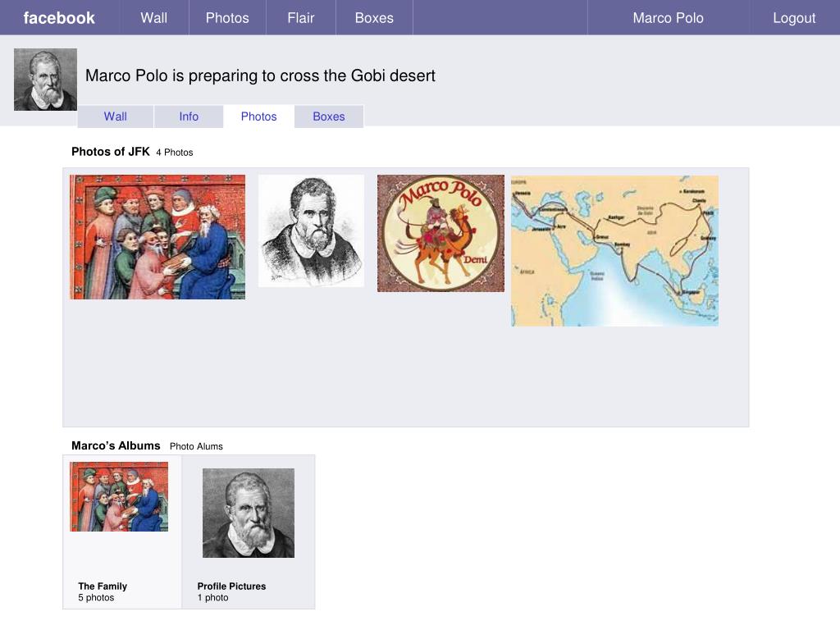Switch to the Boxes profile tab
The image size is (840, 630).
[329, 116]
